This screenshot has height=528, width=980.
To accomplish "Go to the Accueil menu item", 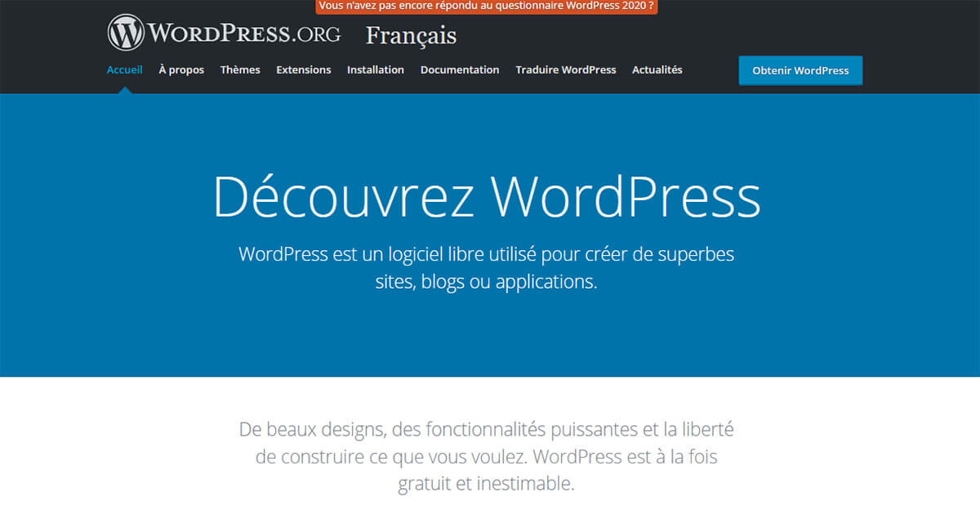I will 125,70.
